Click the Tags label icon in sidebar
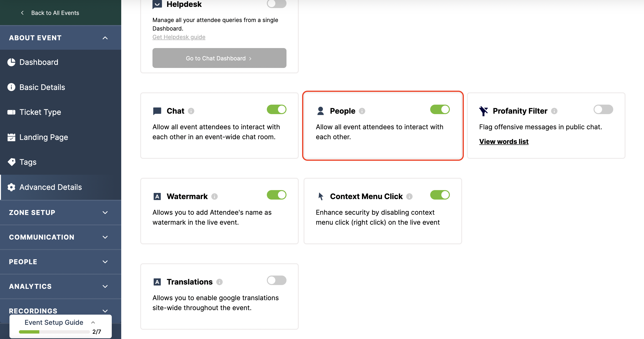Image resolution: width=644 pixels, height=339 pixels. point(11,162)
